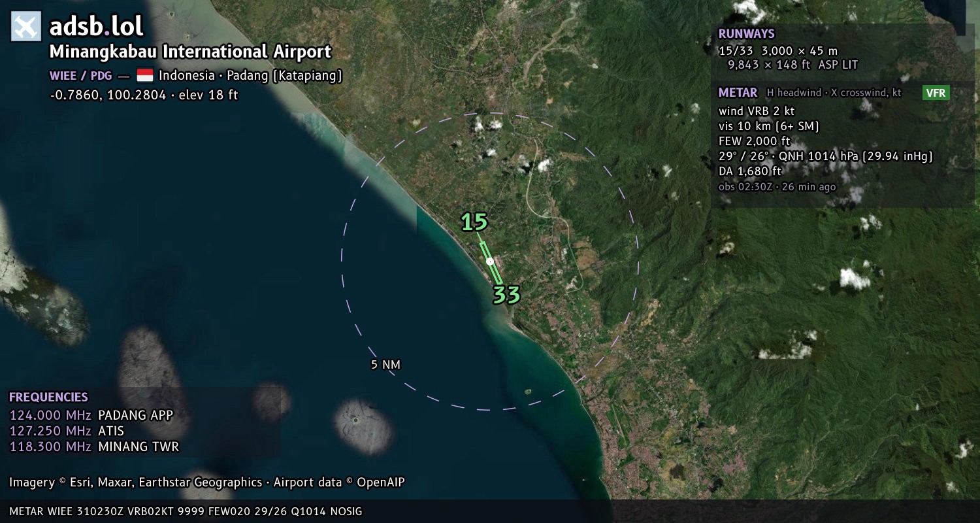Click the DA 1,680 ft value

coord(750,171)
